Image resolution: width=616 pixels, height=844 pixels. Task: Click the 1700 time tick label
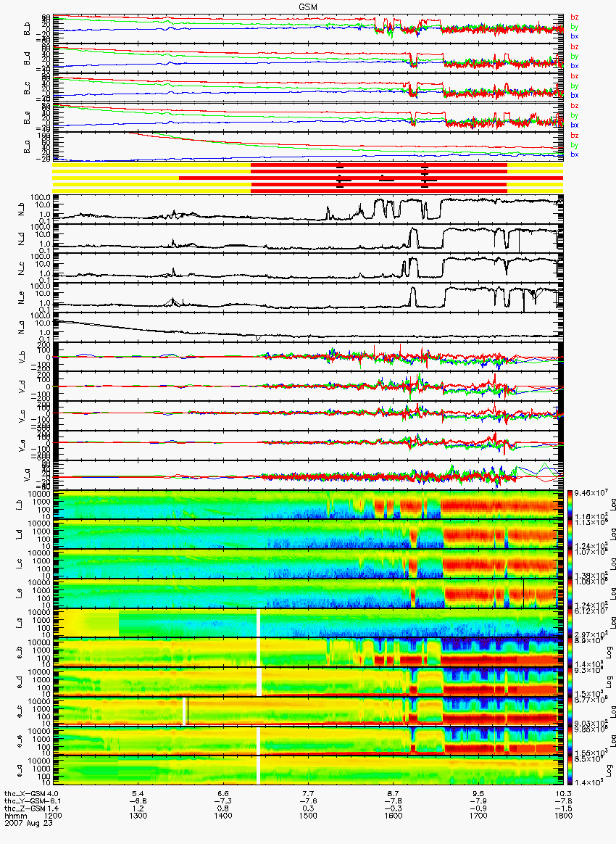coord(478,815)
